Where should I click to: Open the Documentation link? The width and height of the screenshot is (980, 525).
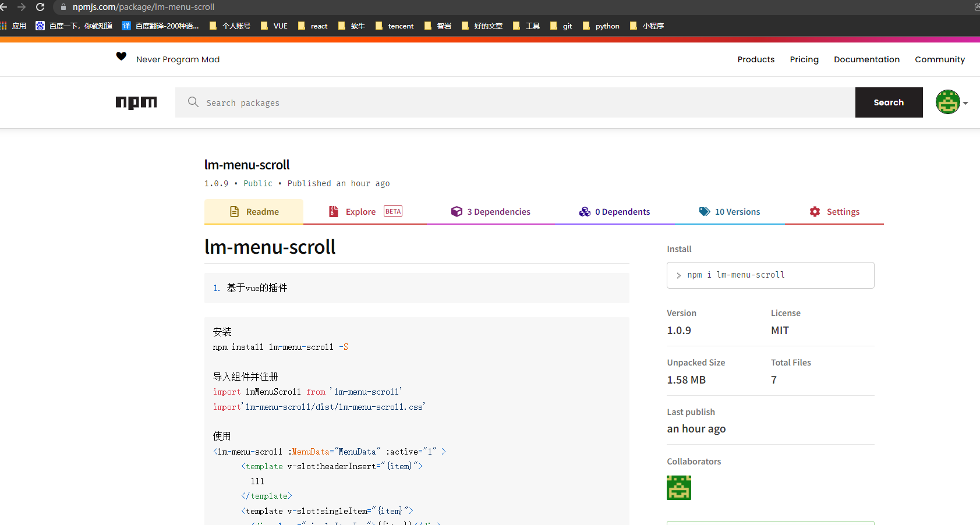point(866,59)
